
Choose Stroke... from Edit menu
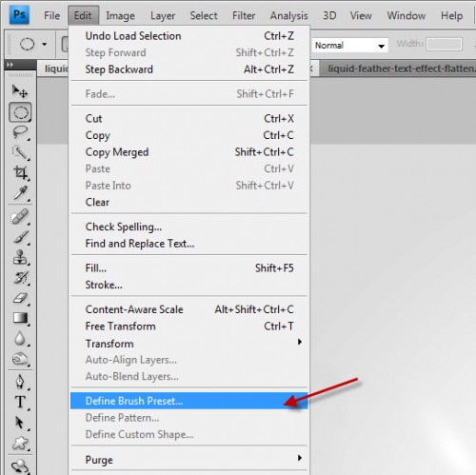[188, 285]
